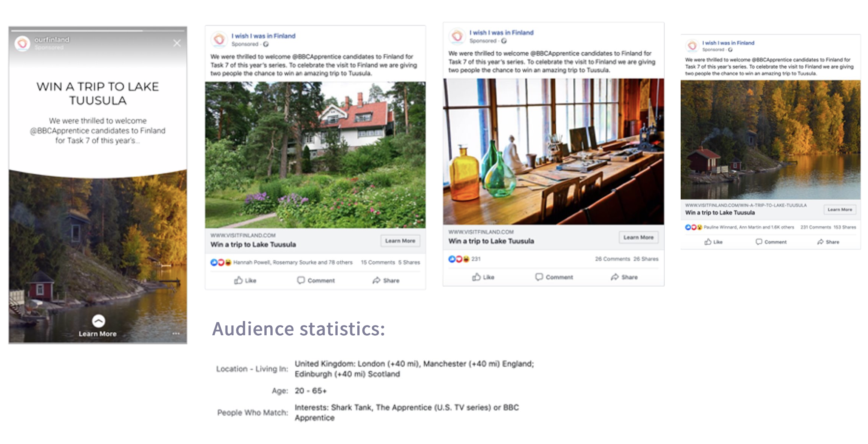Viewport: 868px width, 444px height.
Task: View reactions from Pauline Winnard and 1.6K others
Action: tap(749, 227)
